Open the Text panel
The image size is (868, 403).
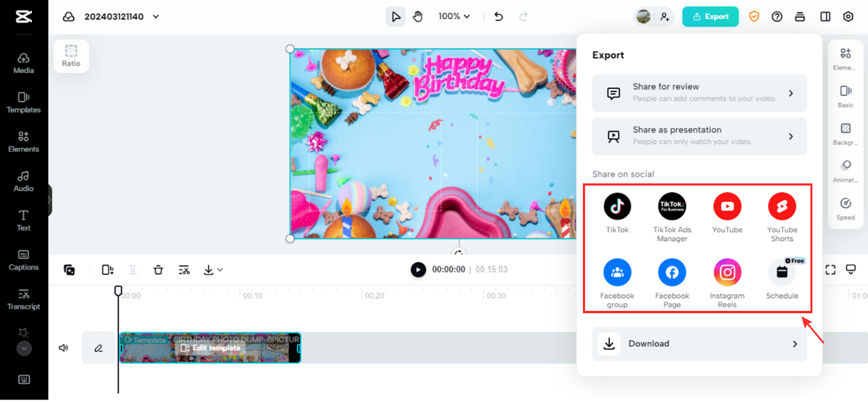[24, 220]
